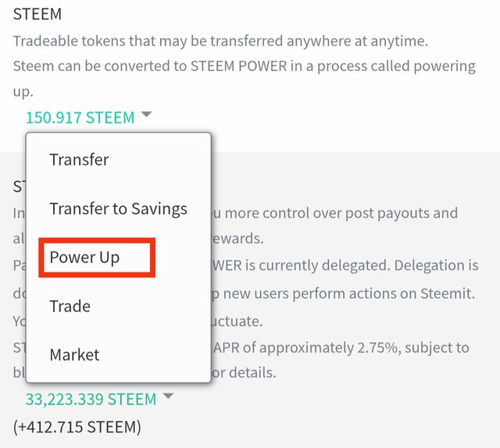The height and width of the screenshot is (448, 500).
Task: Expand the 33,223.339 STEEM balance dropdown
Action: tap(91, 399)
